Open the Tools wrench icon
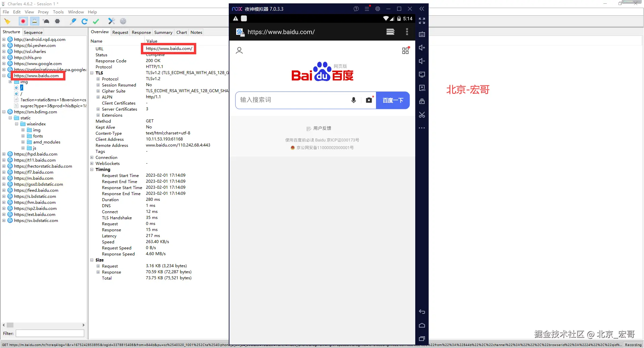 112,21
